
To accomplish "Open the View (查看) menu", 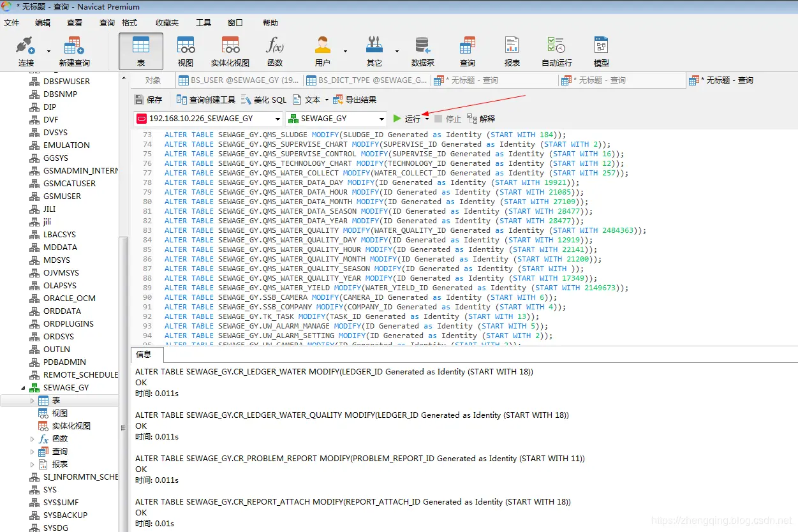I will (x=75, y=22).
